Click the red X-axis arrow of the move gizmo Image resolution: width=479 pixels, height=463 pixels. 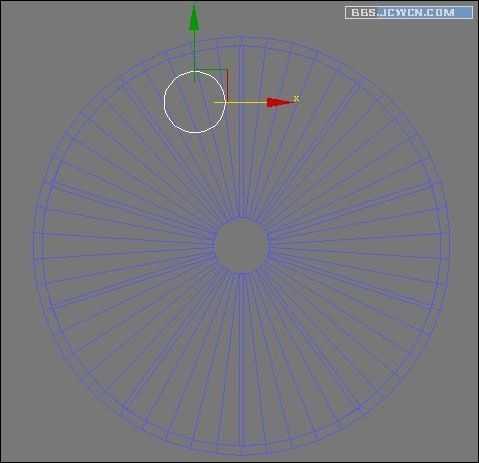[x=280, y=102]
